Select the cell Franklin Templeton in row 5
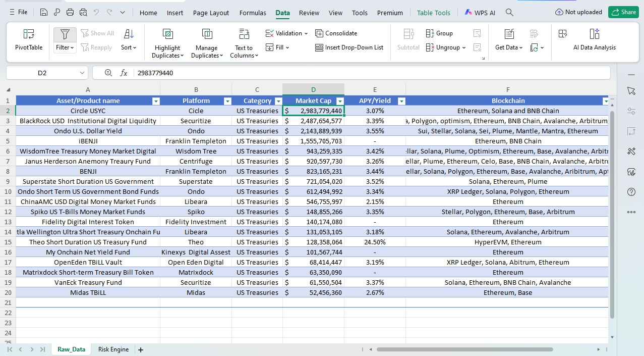 196,141
